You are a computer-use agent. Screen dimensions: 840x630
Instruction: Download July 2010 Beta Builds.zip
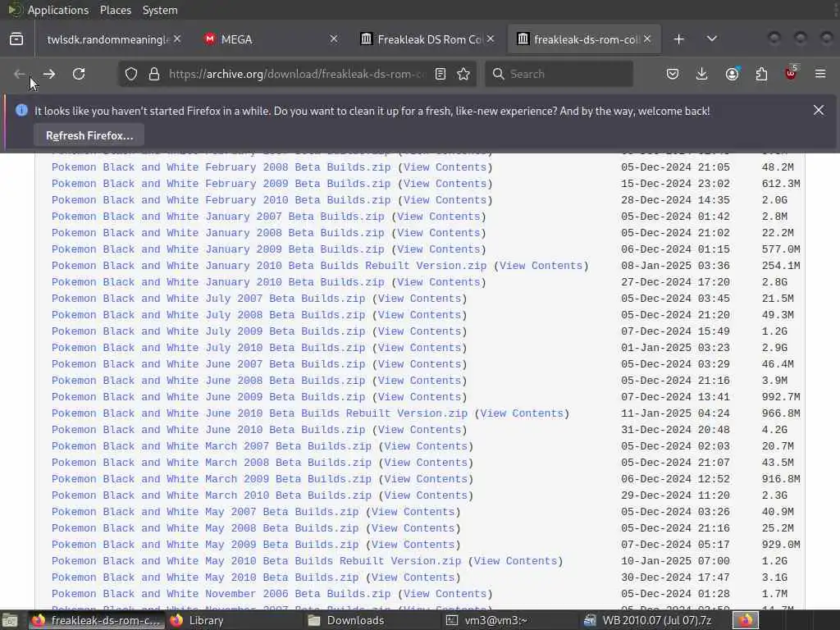click(208, 348)
